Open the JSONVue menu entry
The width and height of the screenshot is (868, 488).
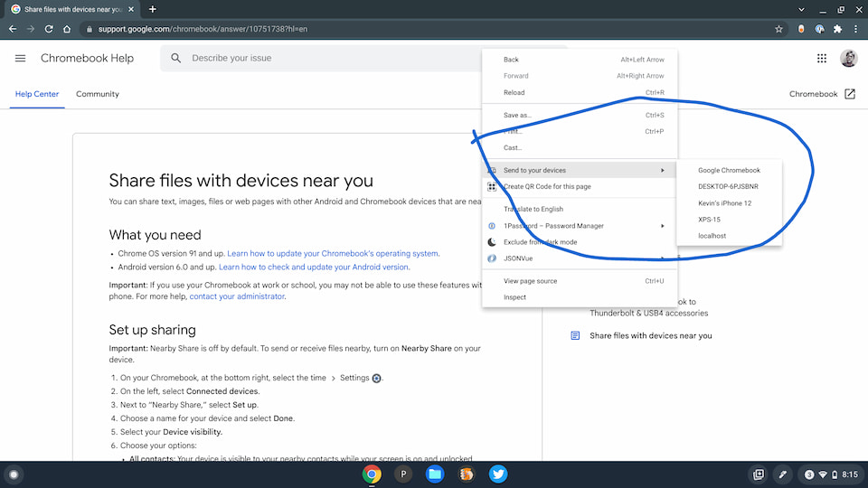pos(580,258)
